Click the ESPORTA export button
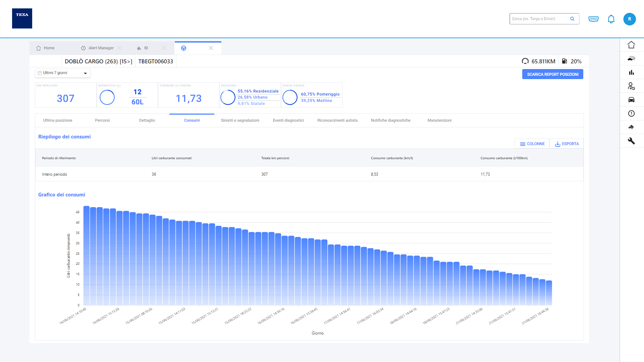The height and width of the screenshot is (362, 644). pyautogui.click(x=567, y=144)
